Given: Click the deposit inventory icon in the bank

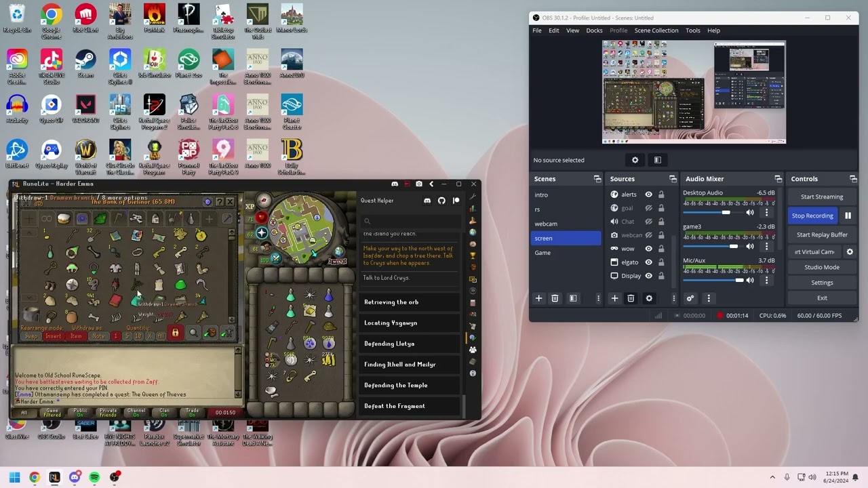Looking at the screenshot, I should 211,333.
